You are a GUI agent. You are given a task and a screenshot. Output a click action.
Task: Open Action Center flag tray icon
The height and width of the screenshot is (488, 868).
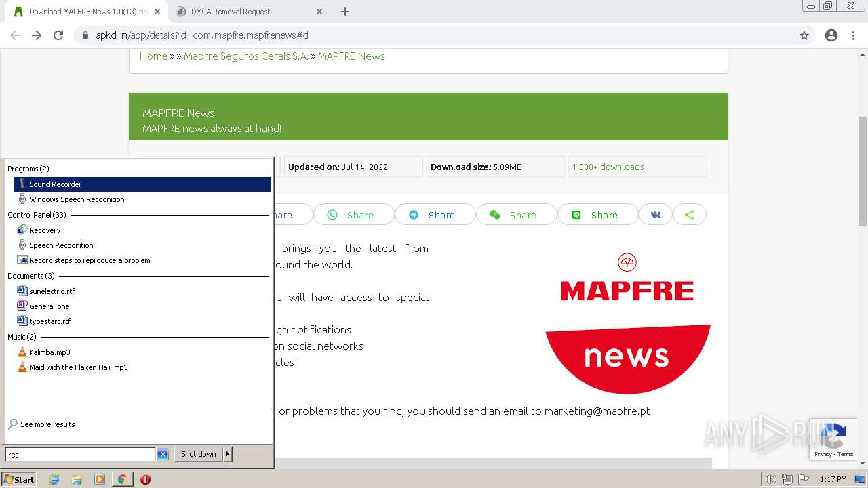(804, 479)
